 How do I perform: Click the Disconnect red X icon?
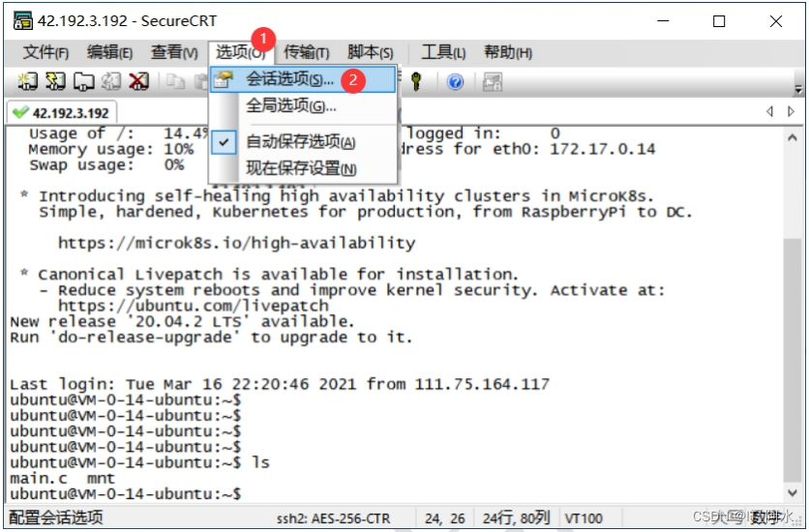point(138,81)
